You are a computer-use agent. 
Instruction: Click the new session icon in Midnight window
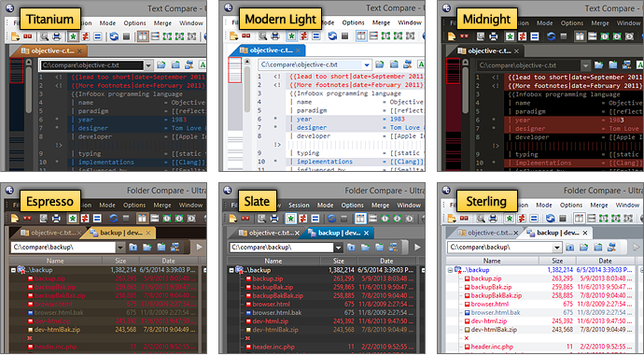452,36
